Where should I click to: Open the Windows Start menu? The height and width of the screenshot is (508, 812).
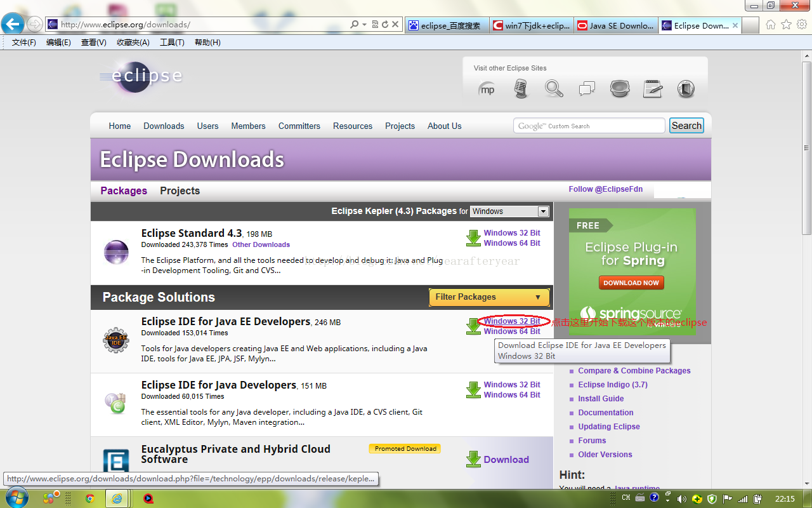click(16, 498)
